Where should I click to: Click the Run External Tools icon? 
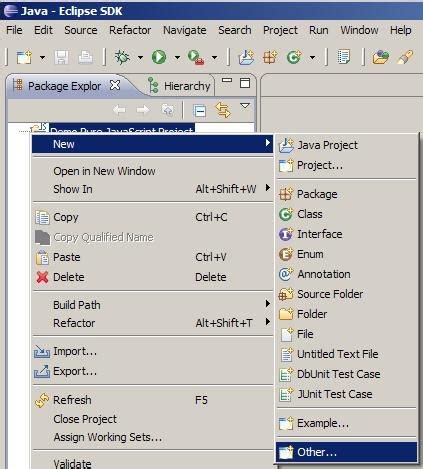pos(196,57)
